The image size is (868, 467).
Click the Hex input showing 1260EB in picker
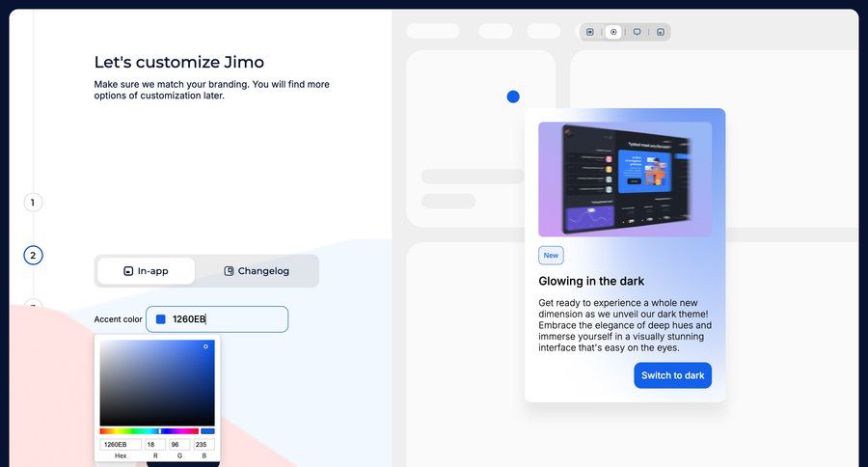coord(121,444)
